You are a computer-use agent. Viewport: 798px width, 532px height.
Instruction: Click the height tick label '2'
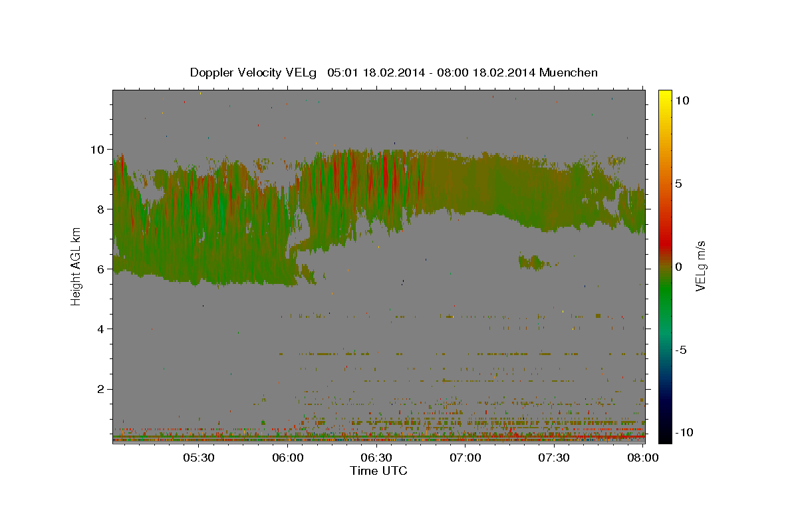click(x=102, y=388)
